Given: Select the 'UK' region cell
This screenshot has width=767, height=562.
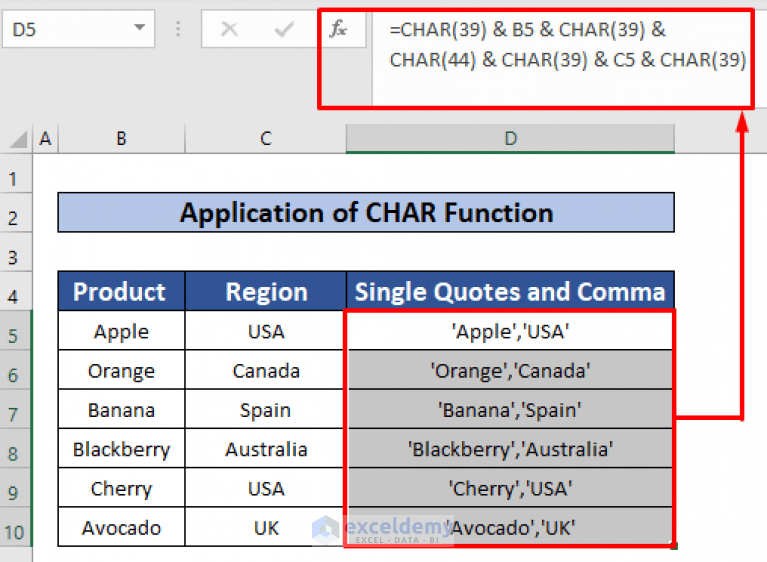Looking at the screenshot, I should pyautogui.click(x=266, y=527).
